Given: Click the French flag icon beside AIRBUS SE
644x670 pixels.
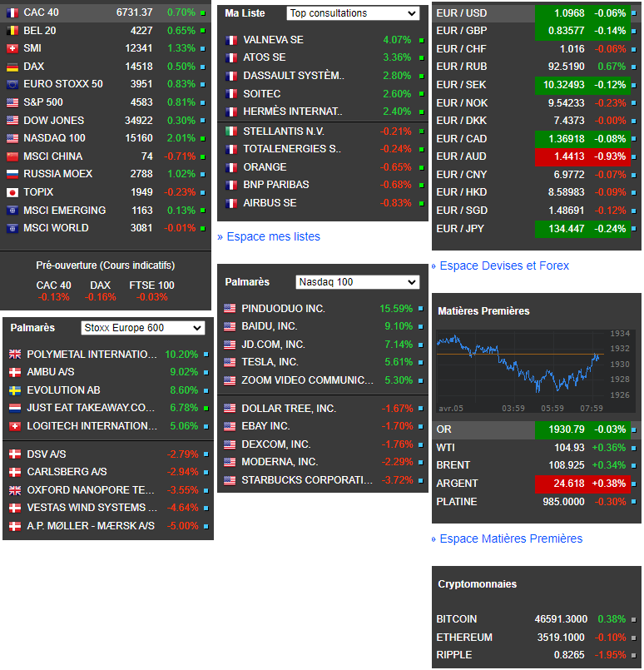Looking at the screenshot, I should coord(231,203).
